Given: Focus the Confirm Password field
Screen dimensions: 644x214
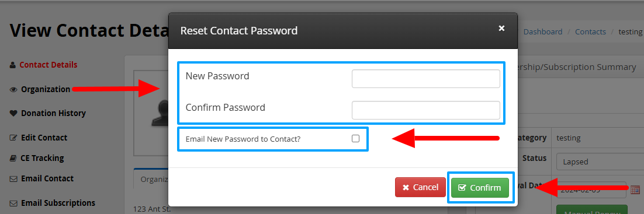Looking at the screenshot, I should [x=425, y=110].
